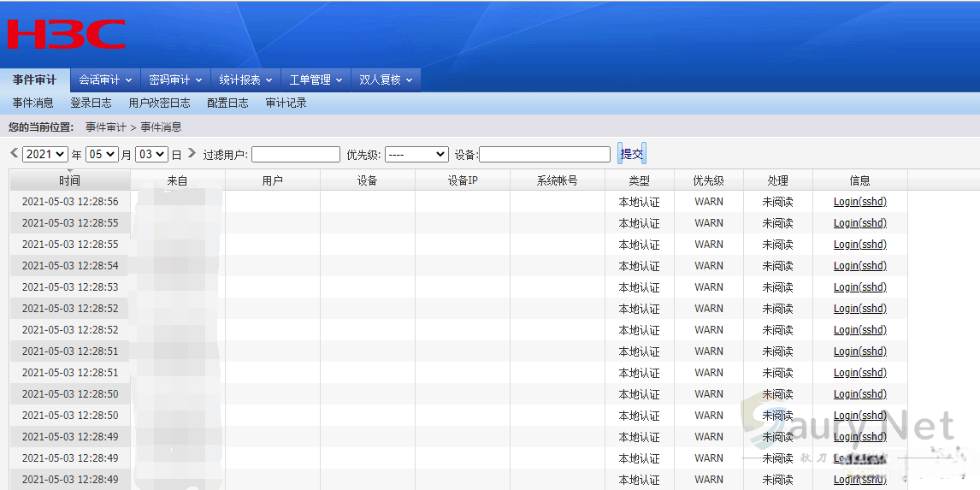The image size is (980, 490).
Task: Go to next date arrow
Action: (x=192, y=153)
